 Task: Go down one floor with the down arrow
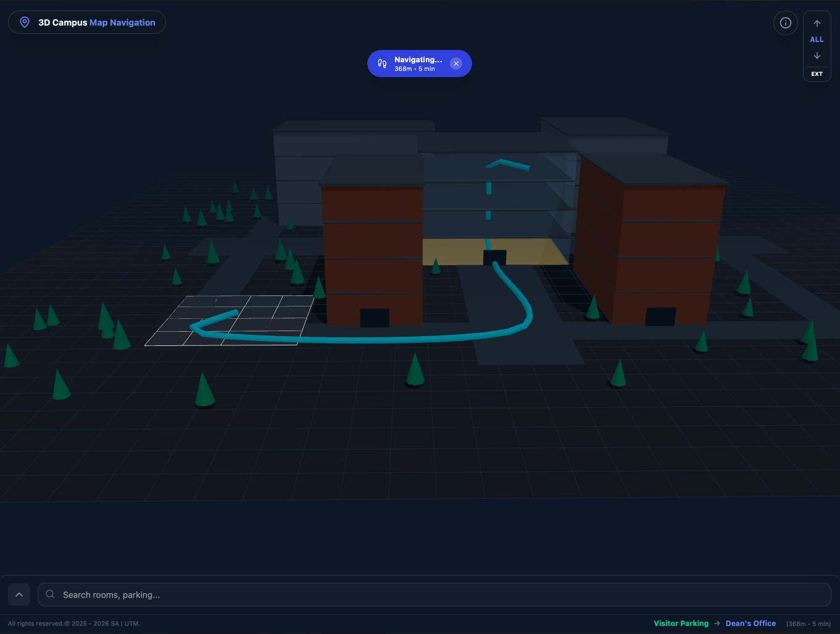point(817,56)
